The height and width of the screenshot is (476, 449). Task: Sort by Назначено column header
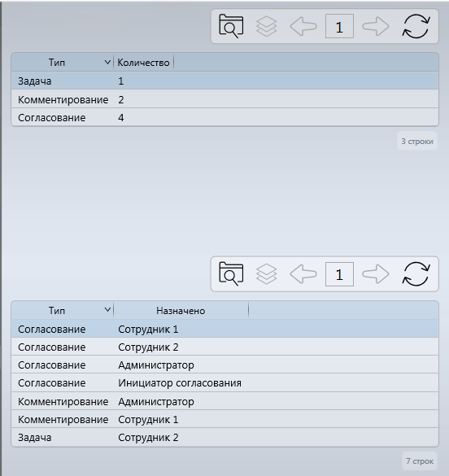[x=181, y=311]
